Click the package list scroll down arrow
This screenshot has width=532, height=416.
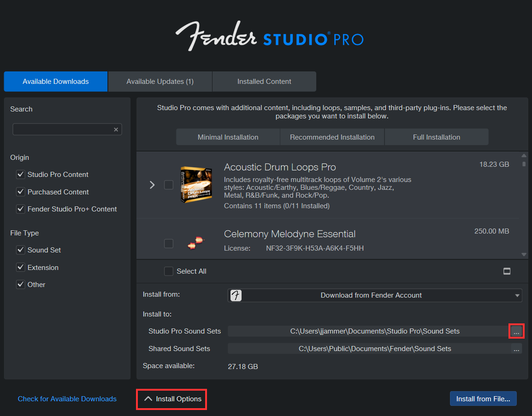coord(524,255)
